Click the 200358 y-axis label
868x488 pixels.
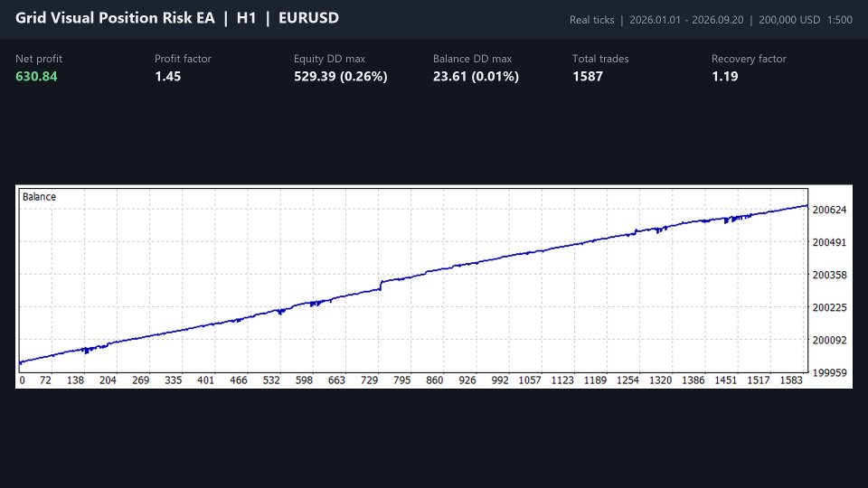pyautogui.click(x=829, y=275)
